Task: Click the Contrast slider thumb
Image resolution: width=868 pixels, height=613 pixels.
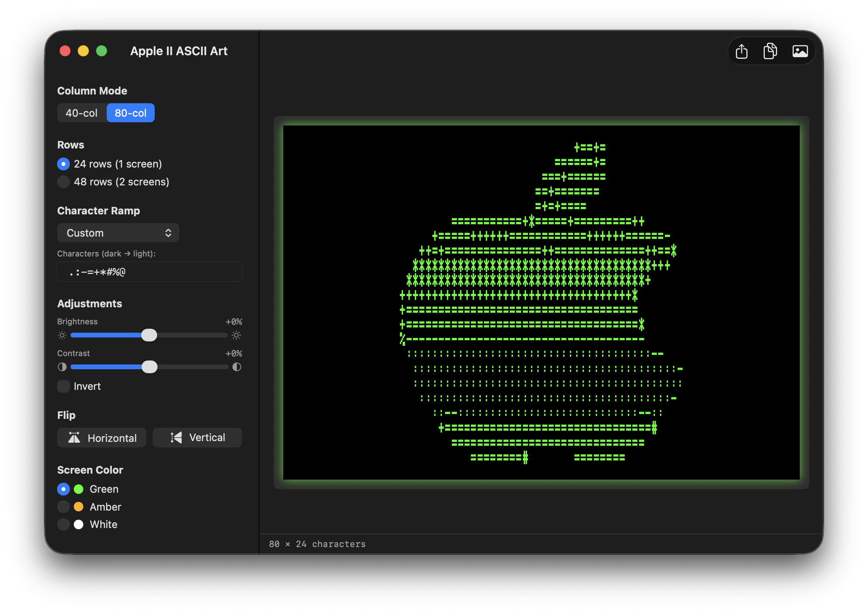Action: pos(150,367)
